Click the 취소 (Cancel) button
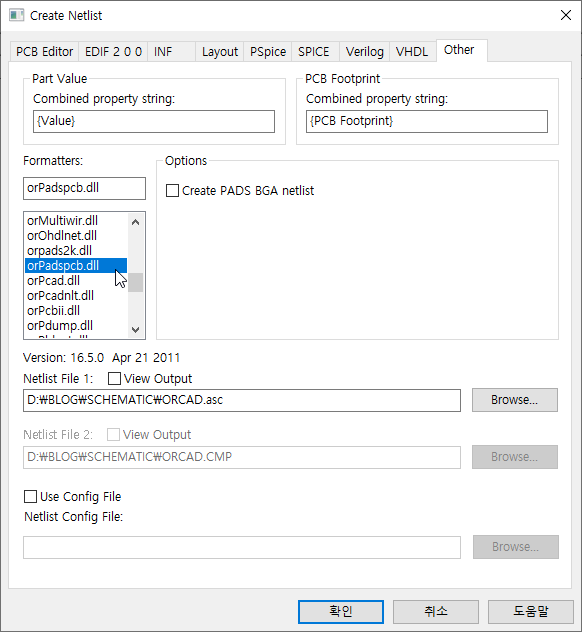 [x=436, y=611]
